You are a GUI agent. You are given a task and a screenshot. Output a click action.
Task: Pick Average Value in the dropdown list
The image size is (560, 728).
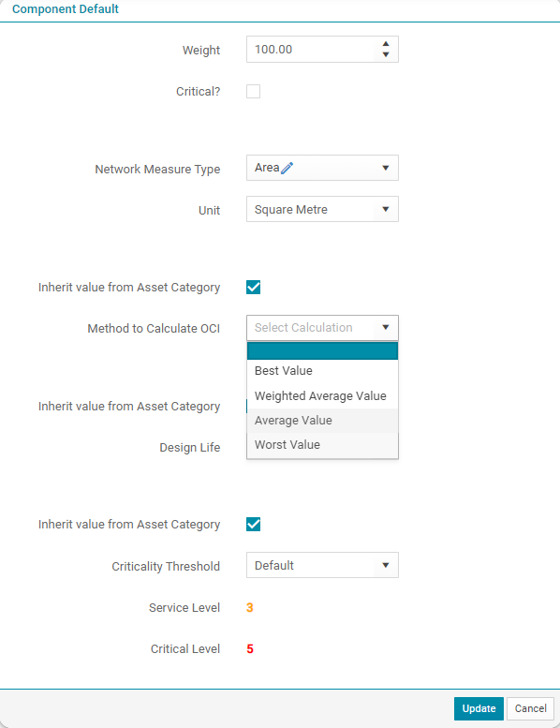322,420
